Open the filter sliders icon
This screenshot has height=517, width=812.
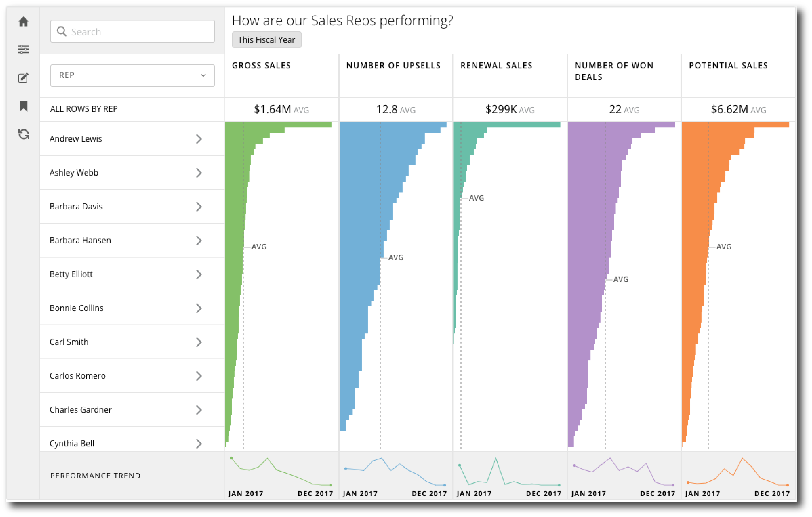tap(23, 49)
